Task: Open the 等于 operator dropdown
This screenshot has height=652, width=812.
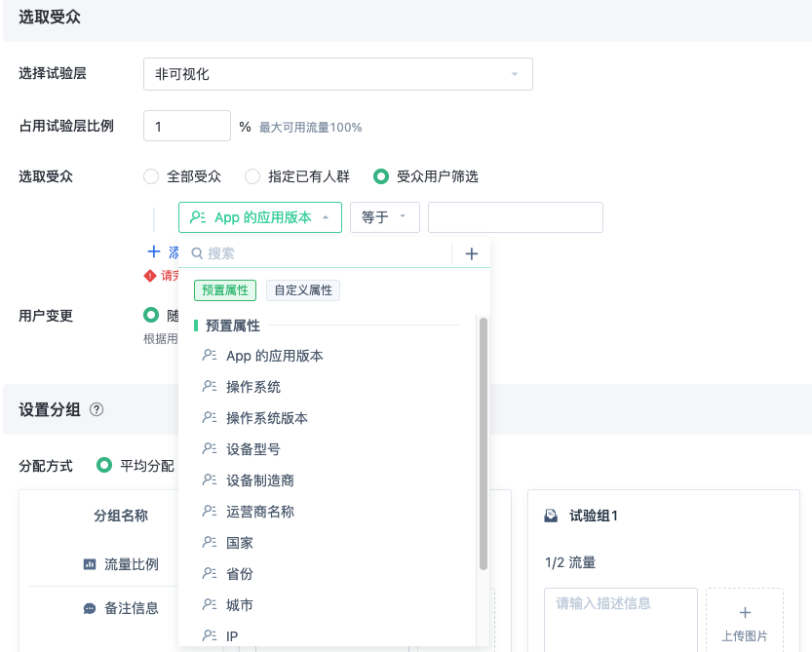Action: click(x=384, y=217)
